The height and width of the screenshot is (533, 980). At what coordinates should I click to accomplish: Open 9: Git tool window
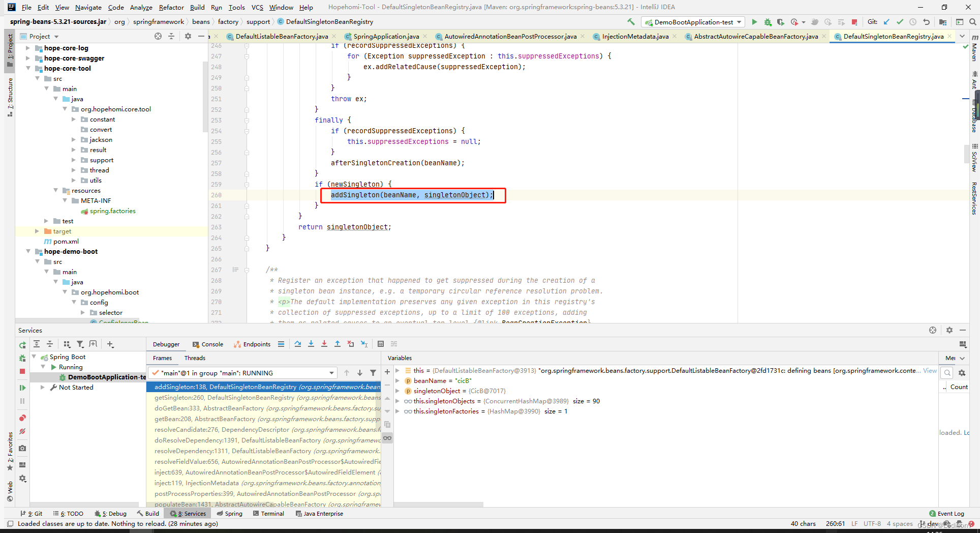(32, 514)
